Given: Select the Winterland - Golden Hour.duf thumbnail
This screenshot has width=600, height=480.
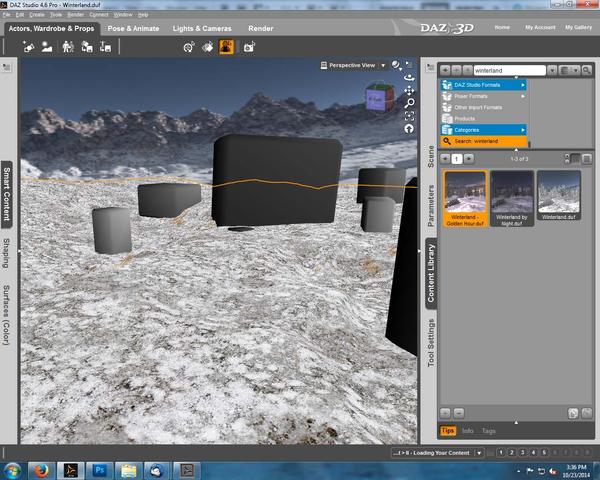Looking at the screenshot, I should [x=465, y=199].
